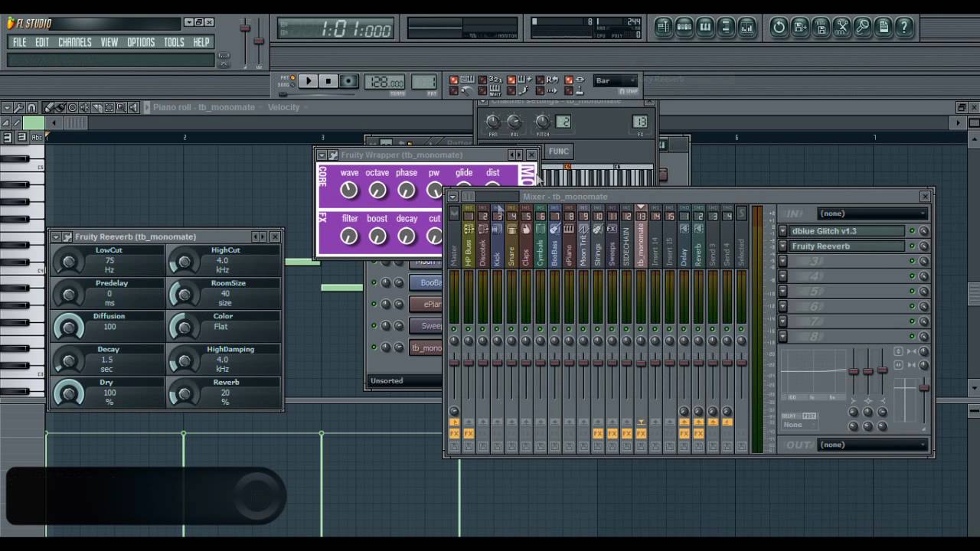
Task: Click the tb_monomate mixer track volume fader
Action: (641, 363)
